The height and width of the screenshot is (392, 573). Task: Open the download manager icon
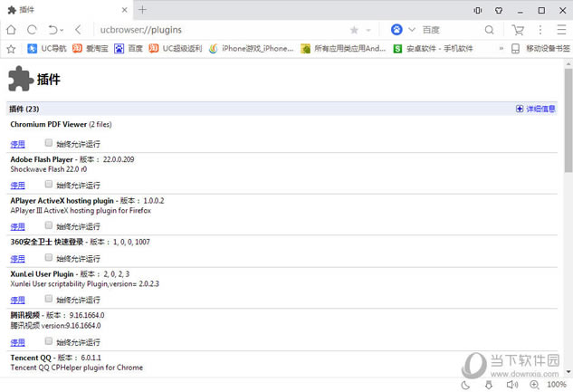[489, 385]
